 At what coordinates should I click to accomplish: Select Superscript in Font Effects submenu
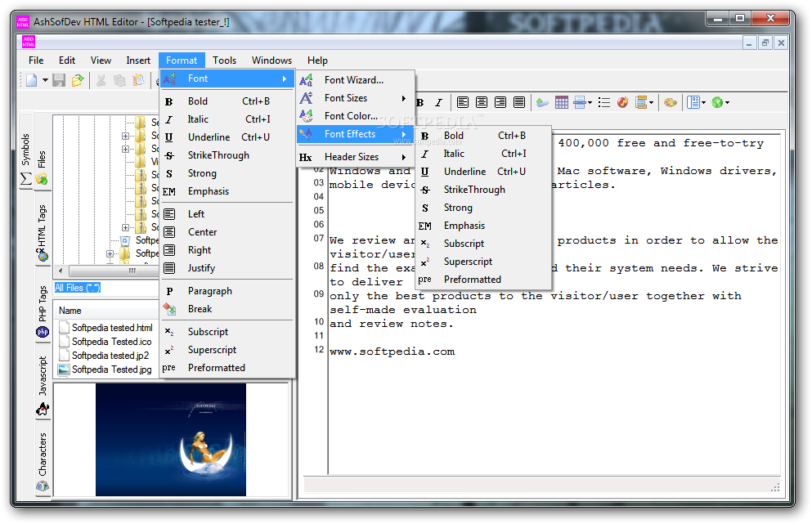tap(482, 262)
